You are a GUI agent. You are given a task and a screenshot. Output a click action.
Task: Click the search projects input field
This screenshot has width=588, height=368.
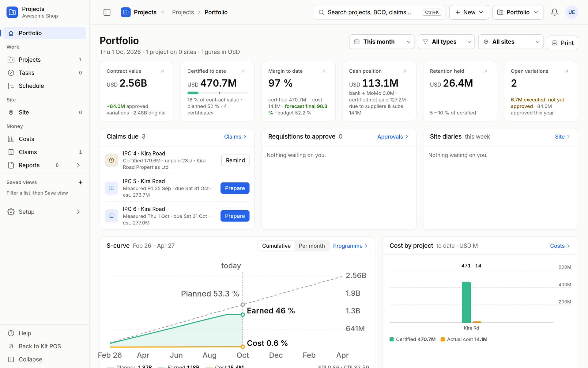coord(379,12)
